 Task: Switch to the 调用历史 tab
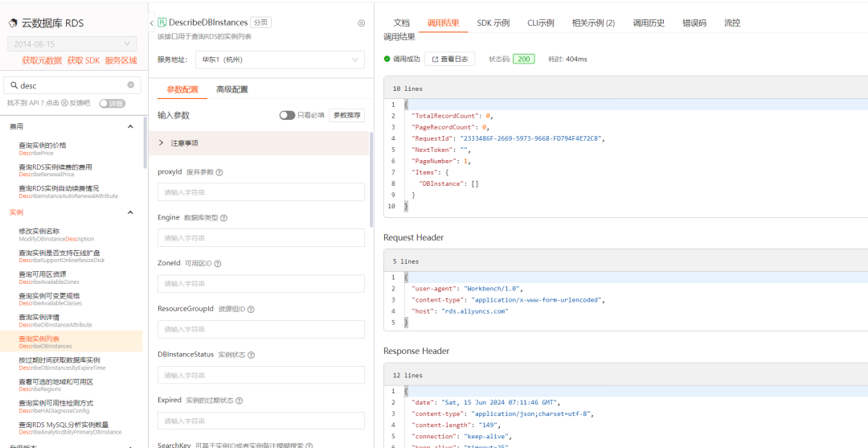click(x=649, y=23)
